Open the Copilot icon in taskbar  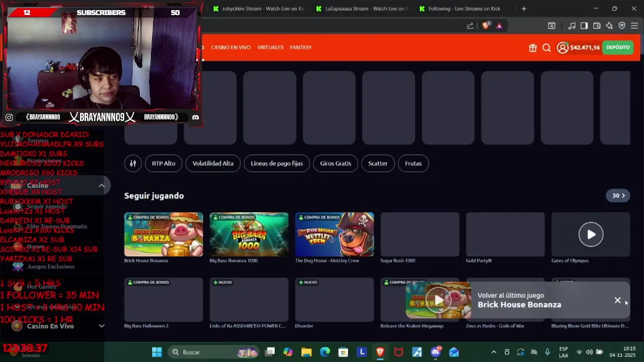[x=288, y=352]
